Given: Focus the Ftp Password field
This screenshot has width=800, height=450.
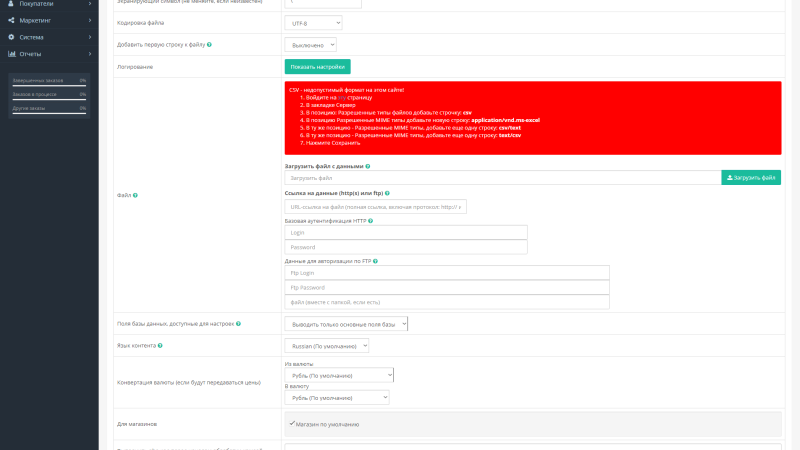Looking at the screenshot, I should (447, 287).
